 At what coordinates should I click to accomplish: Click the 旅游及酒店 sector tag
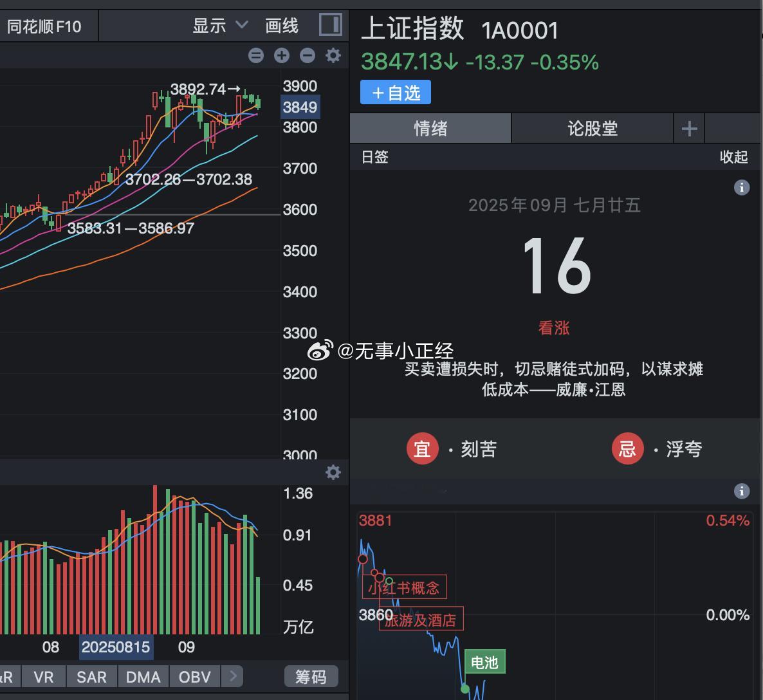coord(421,619)
